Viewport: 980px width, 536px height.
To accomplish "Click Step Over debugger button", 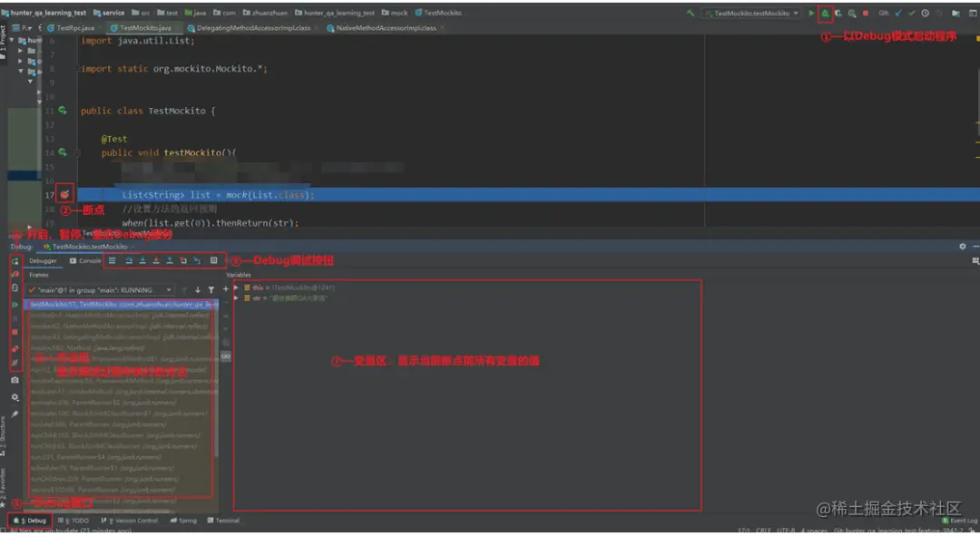I will pyautogui.click(x=129, y=260).
